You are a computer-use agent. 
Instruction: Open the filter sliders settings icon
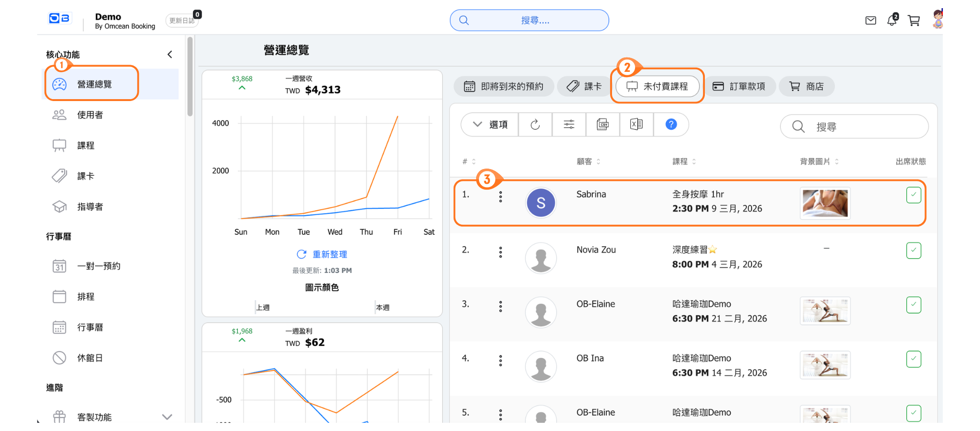pos(569,125)
